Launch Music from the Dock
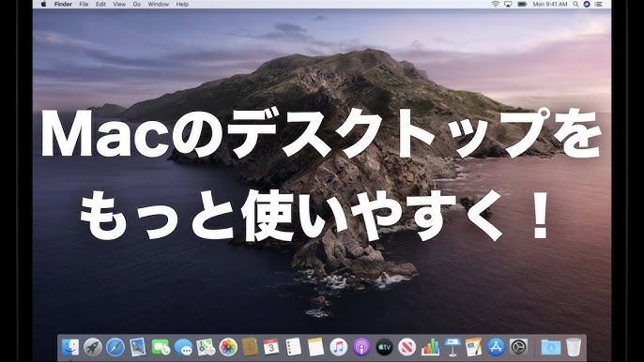Image resolution: width=644 pixels, height=362 pixels. pos(338,348)
